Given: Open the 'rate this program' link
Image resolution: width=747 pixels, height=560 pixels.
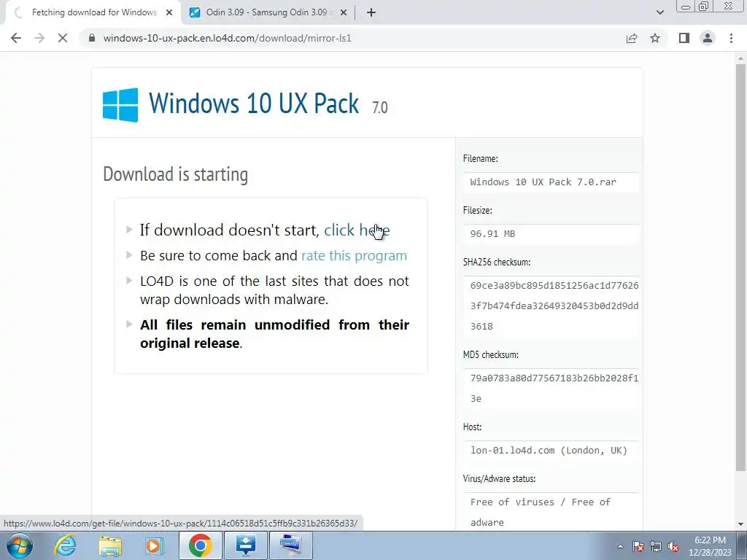Looking at the screenshot, I should [354, 256].
